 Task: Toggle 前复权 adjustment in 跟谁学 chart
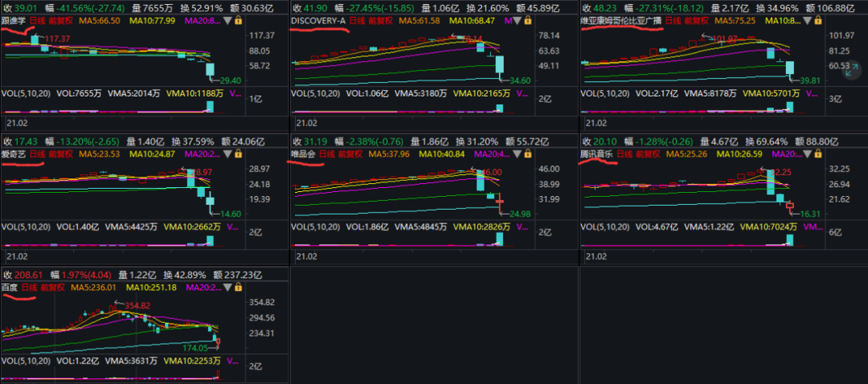coord(61,18)
